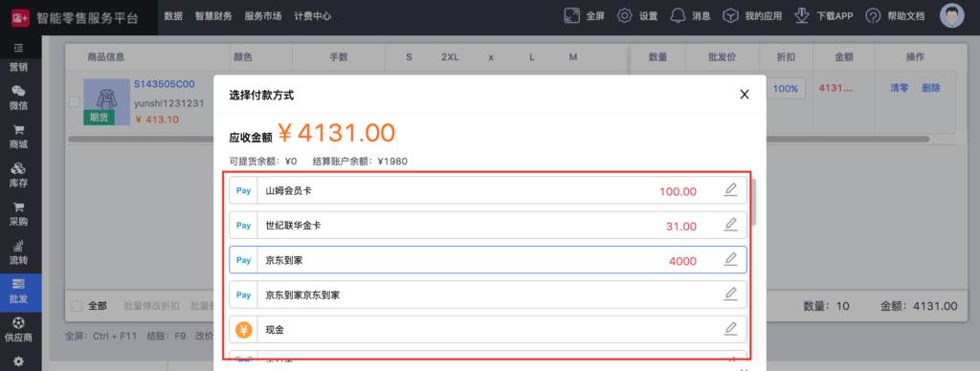Click 下载APP download icon

[x=802, y=16]
